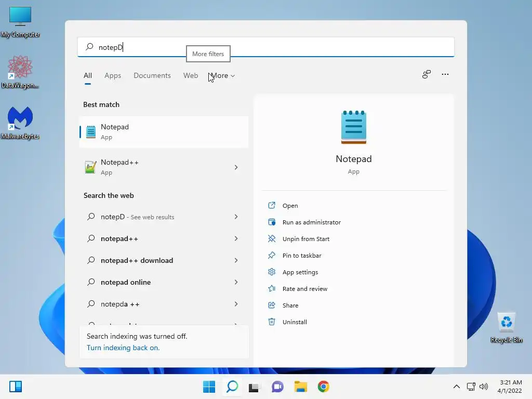The height and width of the screenshot is (399, 532).
Task: Expand the Notepad++ result chevron
Action: (x=236, y=167)
